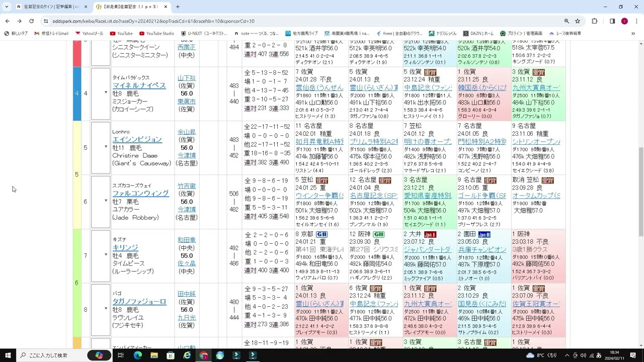Screen dimensions: 644x362
Task: Click the back navigation arrow icon
Action: click(x=8, y=22)
